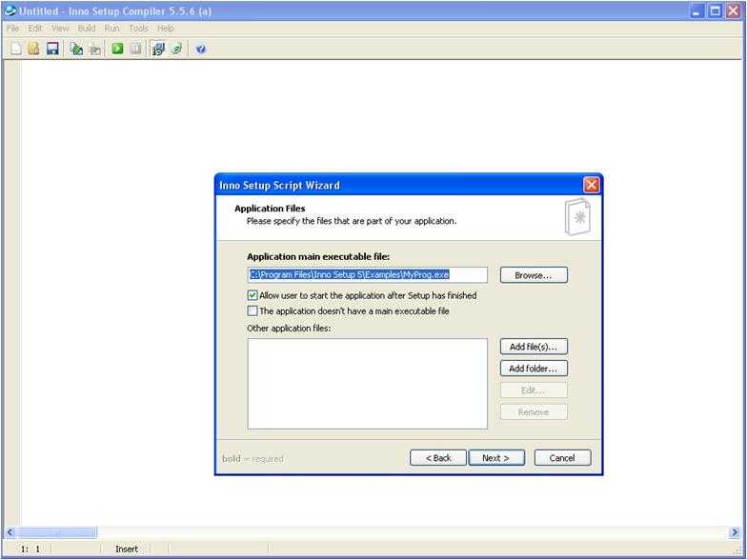Click the Stop compile toolbar icon

[x=95, y=49]
